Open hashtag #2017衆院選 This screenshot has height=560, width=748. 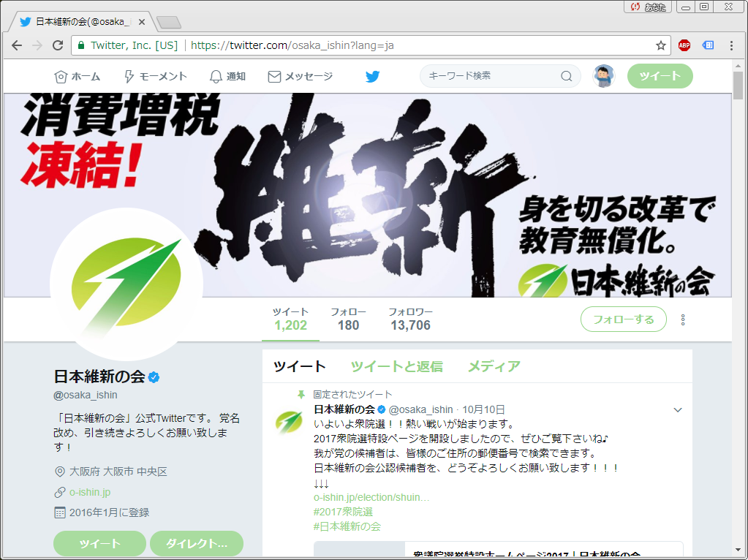(343, 512)
